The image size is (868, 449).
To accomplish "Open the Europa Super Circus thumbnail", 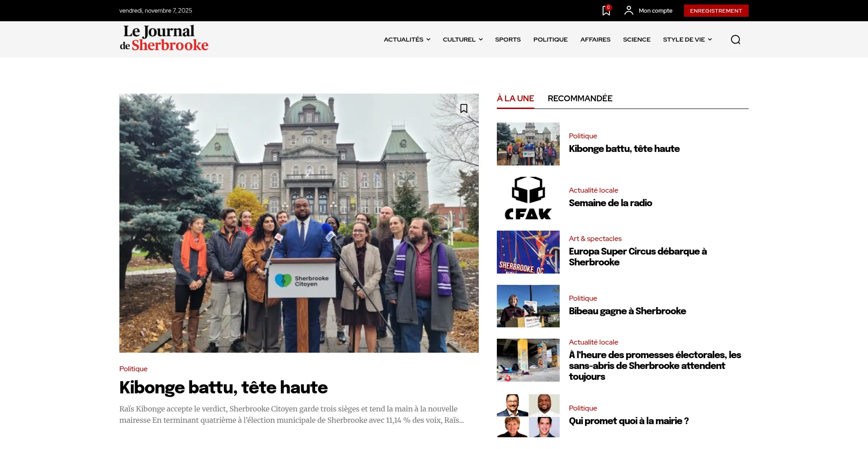I will [528, 252].
